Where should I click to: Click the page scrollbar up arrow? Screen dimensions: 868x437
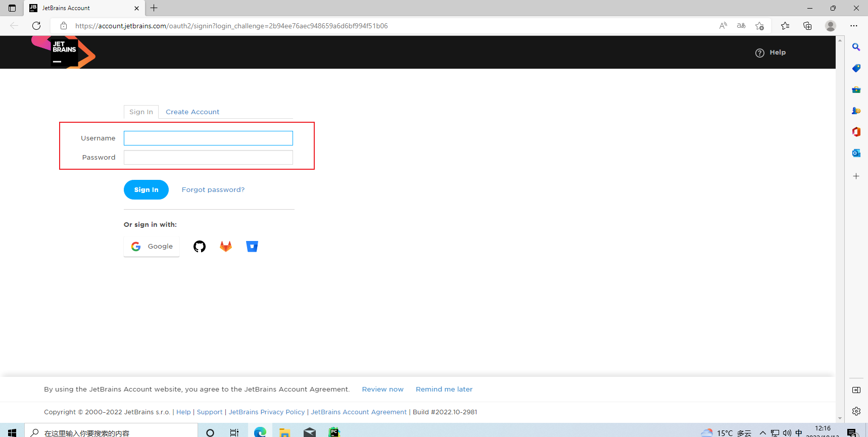840,40
